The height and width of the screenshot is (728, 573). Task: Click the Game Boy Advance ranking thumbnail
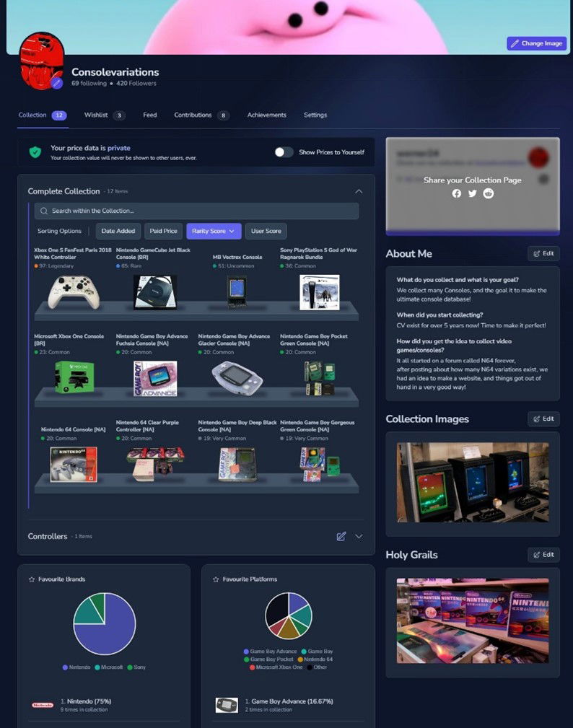coord(227,705)
